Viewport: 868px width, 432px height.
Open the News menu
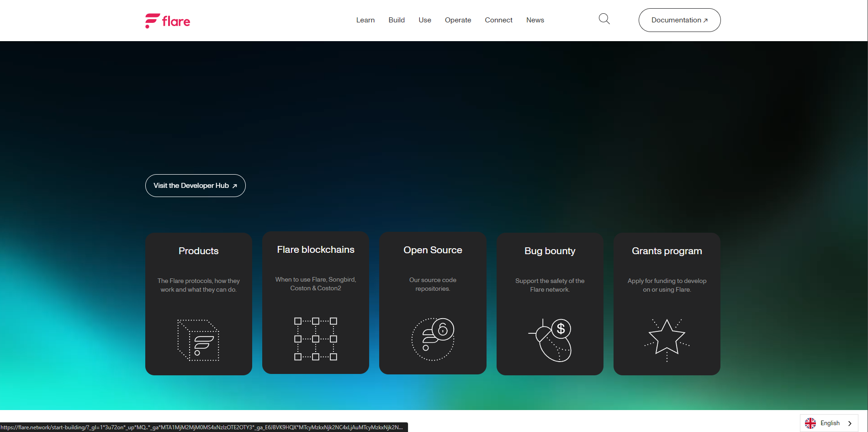click(535, 20)
